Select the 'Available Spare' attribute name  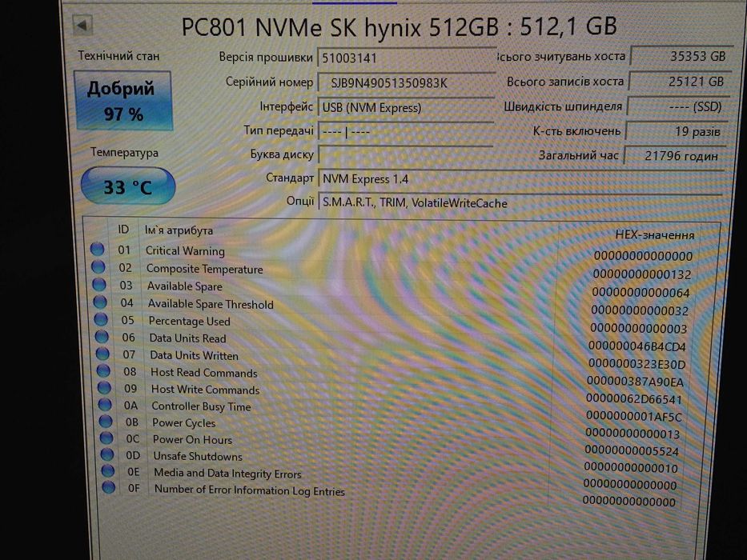pos(184,286)
